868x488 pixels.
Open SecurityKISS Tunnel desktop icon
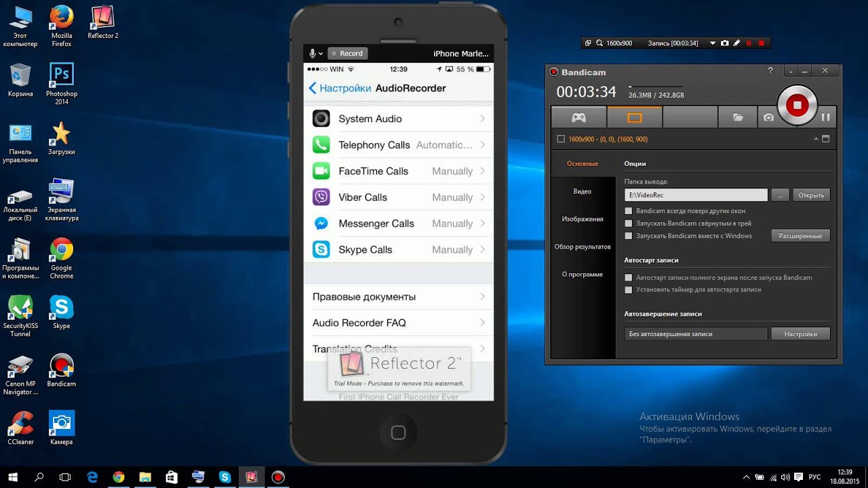(x=20, y=317)
